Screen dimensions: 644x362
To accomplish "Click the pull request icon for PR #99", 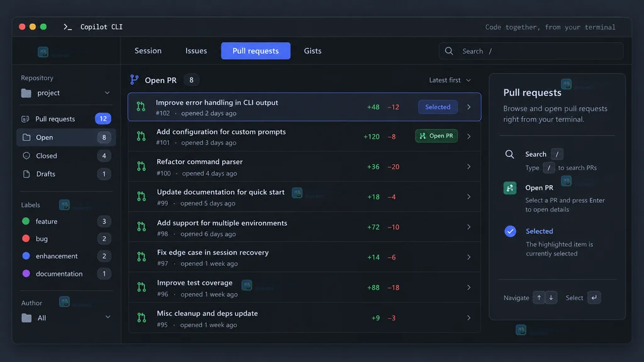I will [142, 197].
